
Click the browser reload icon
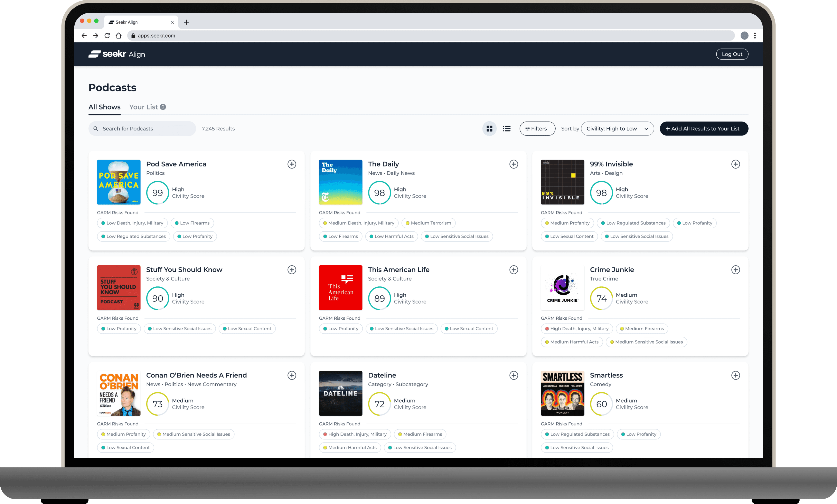pyautogui.click(x=107, y=36)
